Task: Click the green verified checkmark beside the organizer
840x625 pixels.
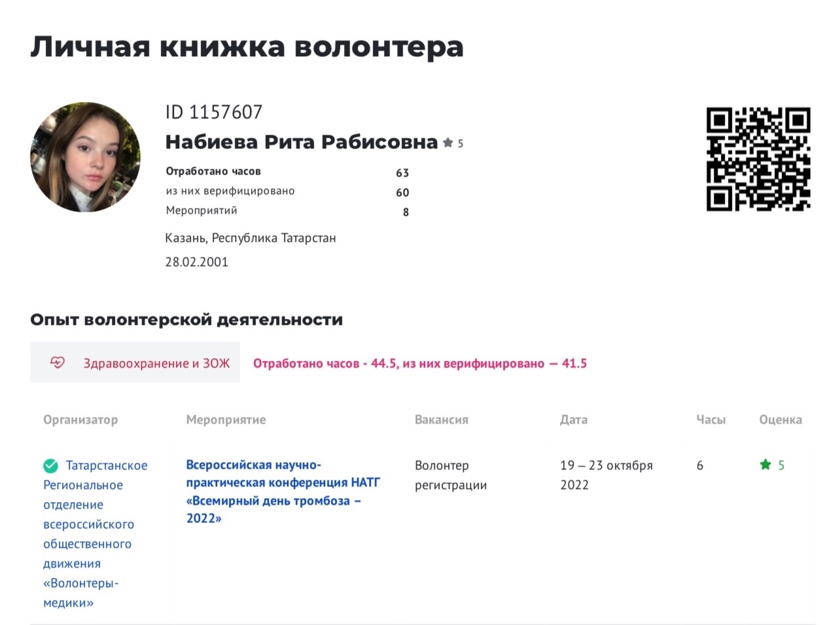Action: 50,465
